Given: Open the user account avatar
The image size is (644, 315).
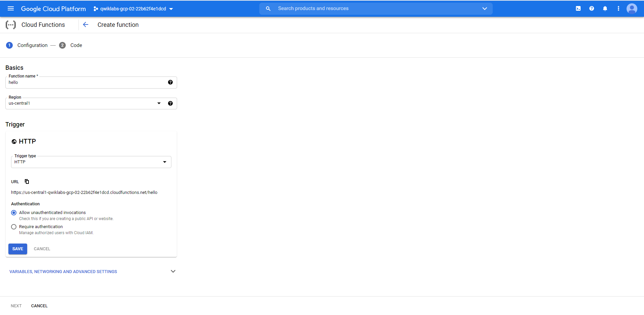Looking at the screenshot, I should click(632, 9).
